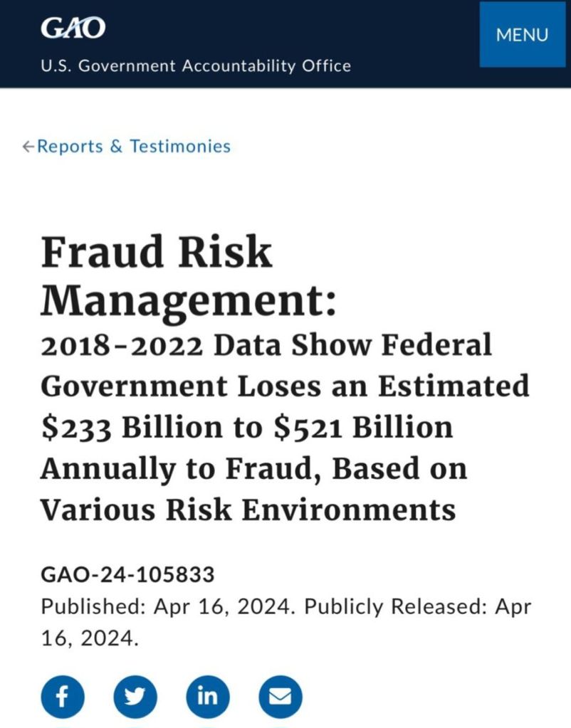Share the report via email icon
Image resolution: width=571 pixels, height=728 pixels.
[280, 695]
